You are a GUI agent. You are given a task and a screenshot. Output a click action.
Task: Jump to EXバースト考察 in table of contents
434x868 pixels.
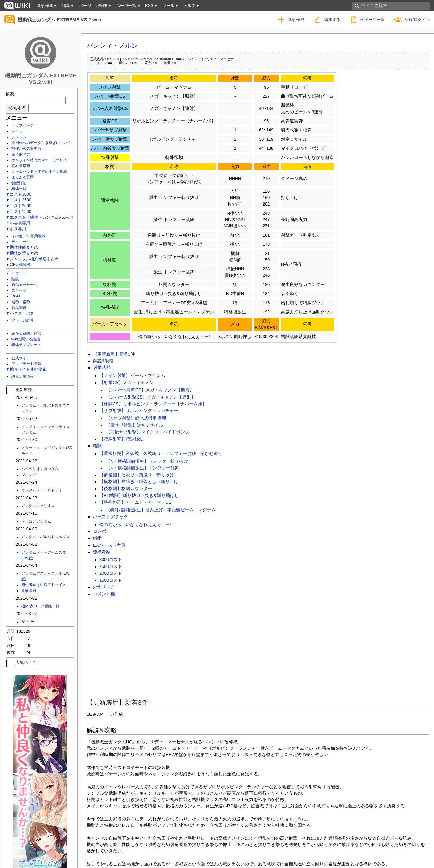tap(109, 545)
